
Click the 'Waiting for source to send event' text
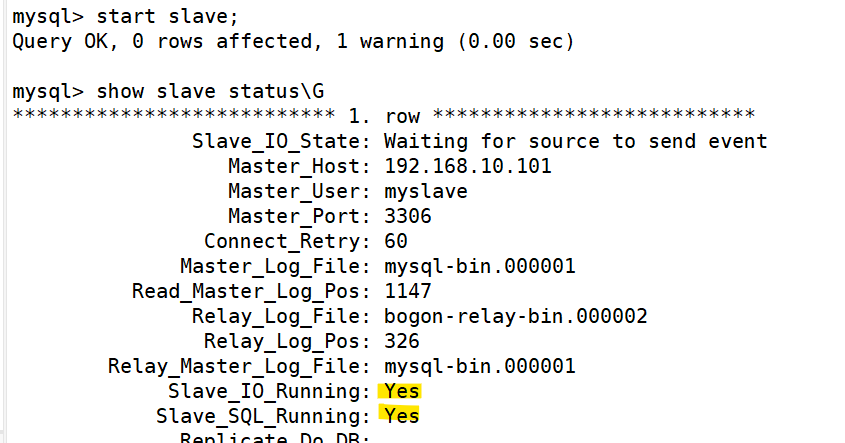tap(576, 141)
